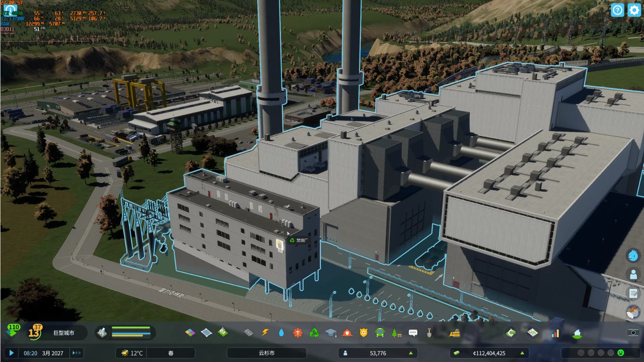Open the Landscaping shovel tool
644x362 pixels.
click(x=429, y=333)
